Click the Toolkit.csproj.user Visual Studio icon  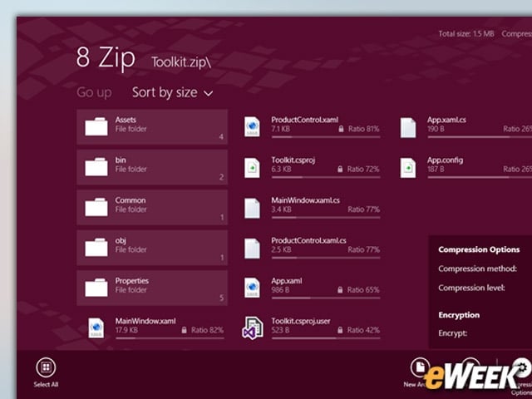(x=253, y=328)
